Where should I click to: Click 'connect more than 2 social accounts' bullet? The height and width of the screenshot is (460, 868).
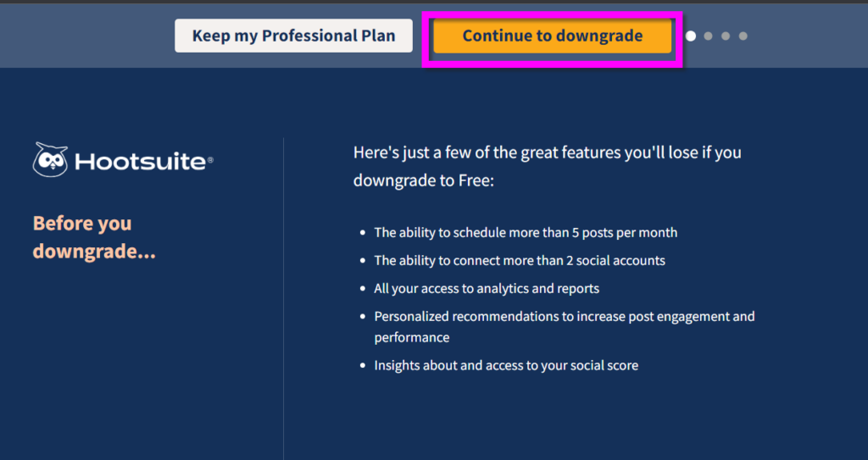click(x=520, y=260)
